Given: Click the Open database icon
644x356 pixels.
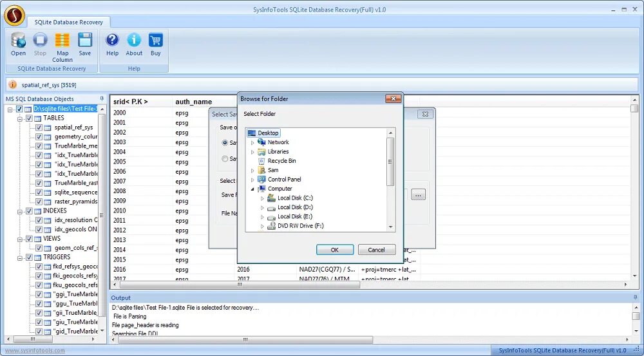Looking at the screenshot, I should click(18, 40).
